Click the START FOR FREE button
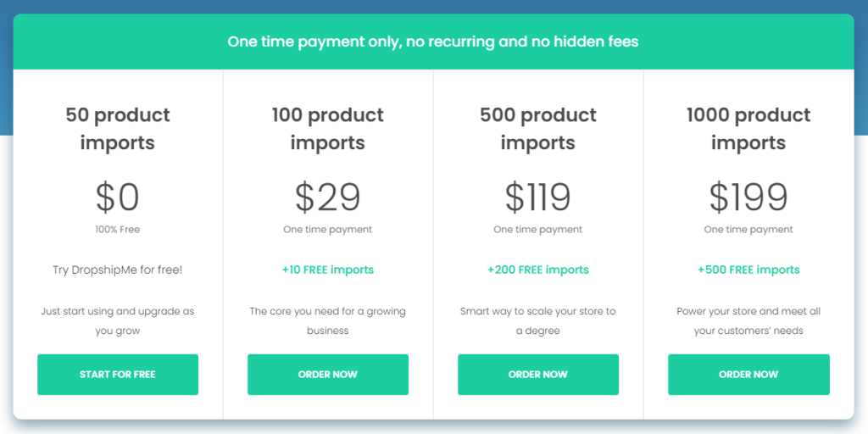This screenshot has height=434, width=868. pyautogui.click(x=118, y=375)
